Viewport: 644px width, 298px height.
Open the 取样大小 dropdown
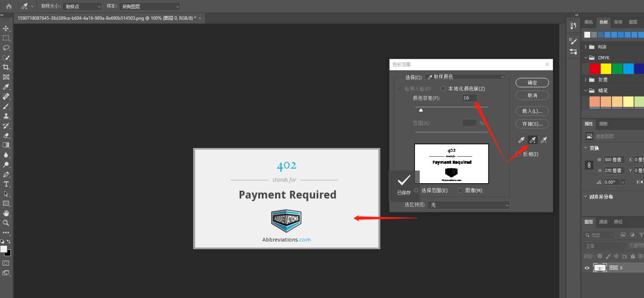(82, 6)
